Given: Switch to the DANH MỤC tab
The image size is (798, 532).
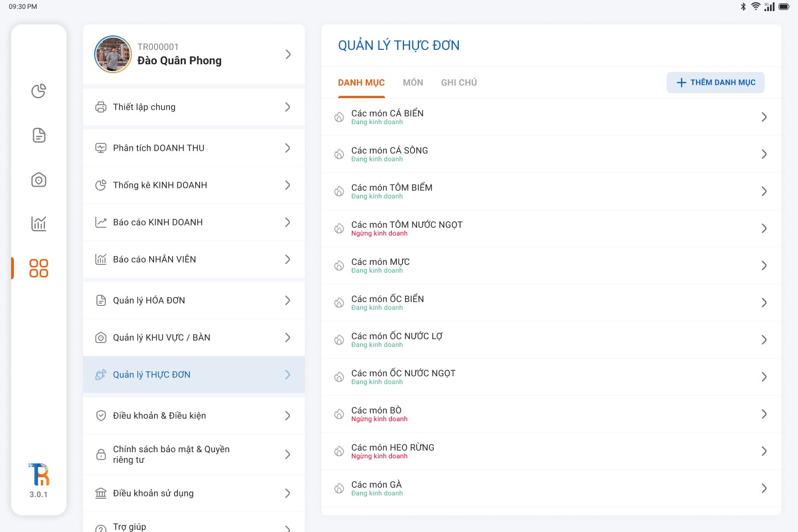Looking at the screenshot, I should [x=361, y=83].
